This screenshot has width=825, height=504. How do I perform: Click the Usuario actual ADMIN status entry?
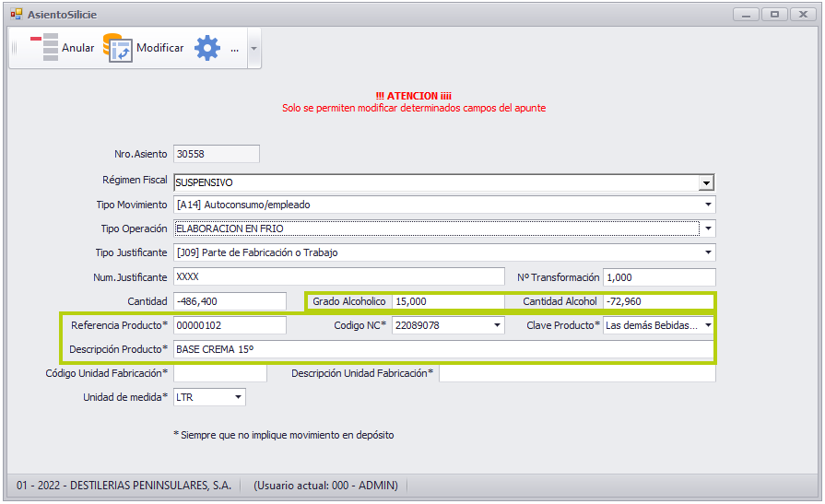click(x=325, y=485)
